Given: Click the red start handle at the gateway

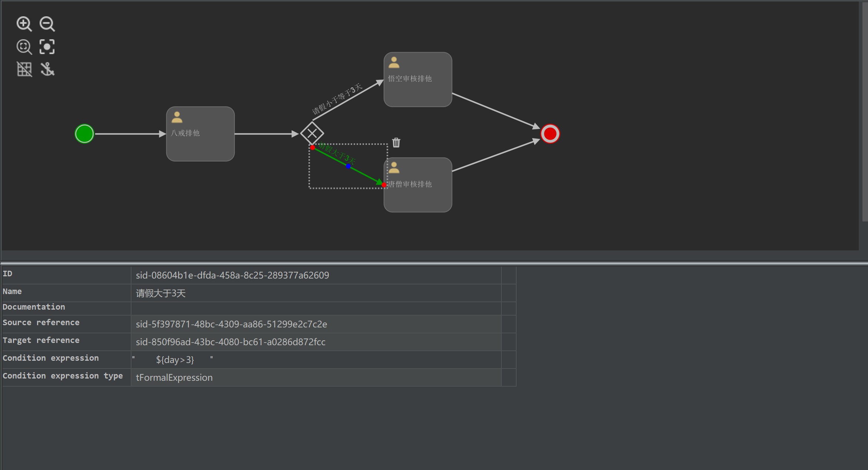Looking at the screenshot, I should pos(313,147).
